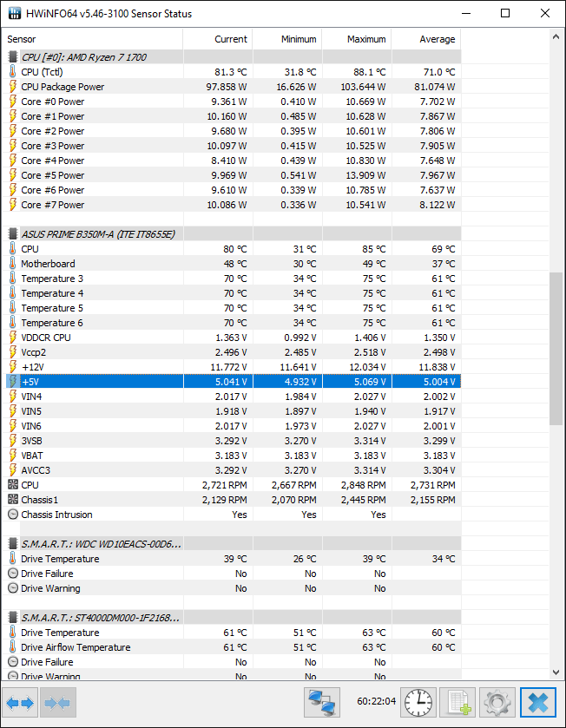The height and width of the screenshot is (728, 566).
Task: Select the Vccp2 sensor row
Action: (x=231, y=352)
